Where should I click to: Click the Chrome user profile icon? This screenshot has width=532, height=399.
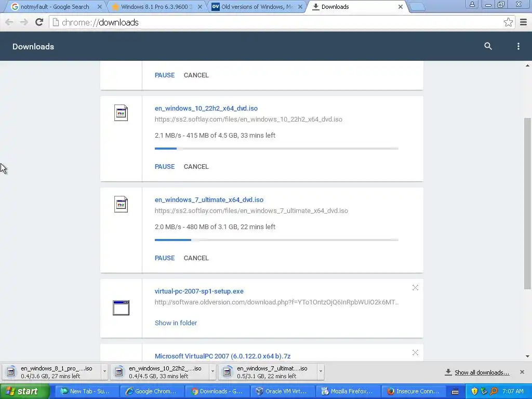click(472, 4)
